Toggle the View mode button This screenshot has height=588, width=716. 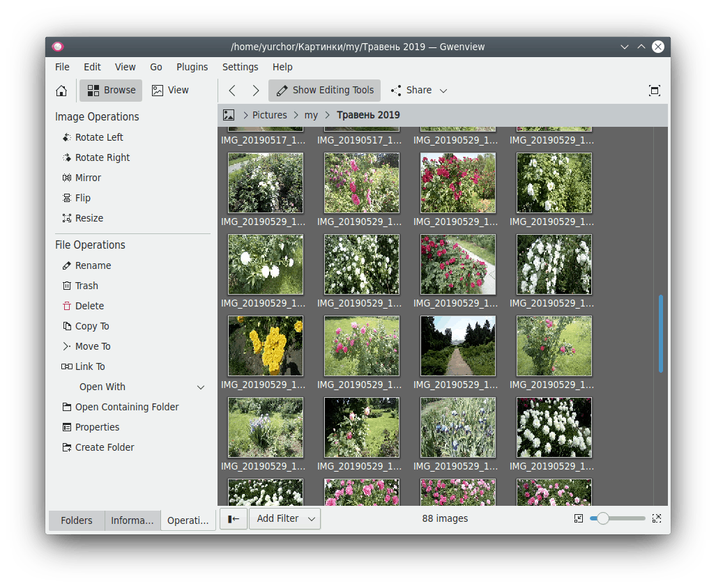[171, 91]
